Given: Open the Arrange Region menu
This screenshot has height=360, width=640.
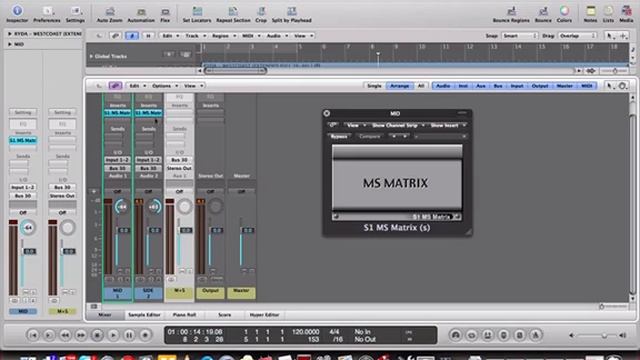Looking at the screenshot, I should pyautogui.click(x=223, y=36).
